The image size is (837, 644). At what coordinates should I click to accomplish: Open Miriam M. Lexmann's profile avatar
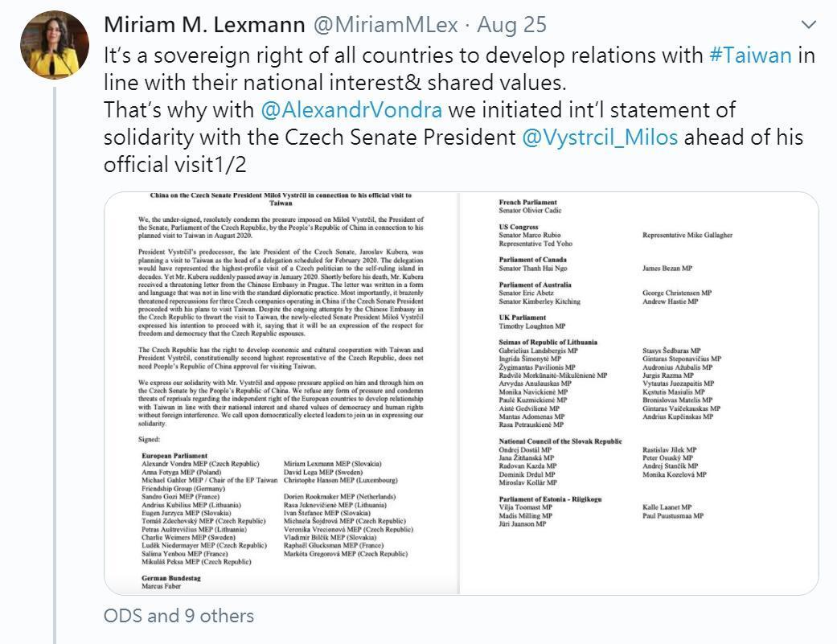click(x=54, y=45)
